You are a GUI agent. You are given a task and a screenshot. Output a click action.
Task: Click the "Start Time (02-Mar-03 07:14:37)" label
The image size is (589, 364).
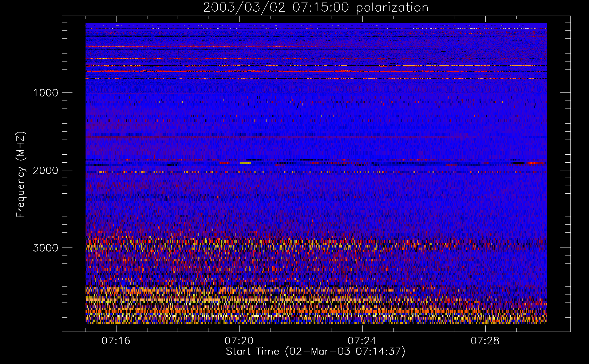pyautogui.click(x=316, y=352)
